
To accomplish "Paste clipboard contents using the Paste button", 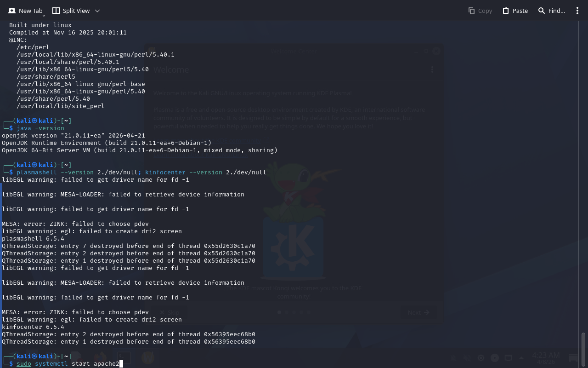I will coord(515,11).
